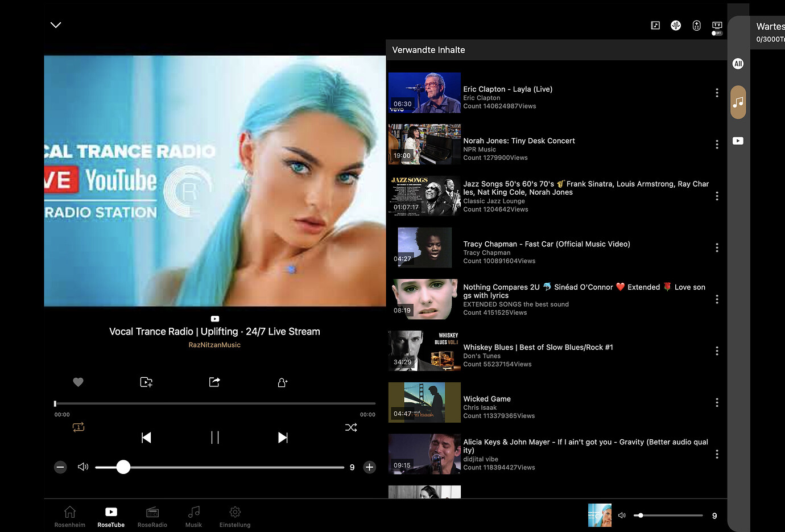Open the audio waveform settings icon

(x=676, y=25)
